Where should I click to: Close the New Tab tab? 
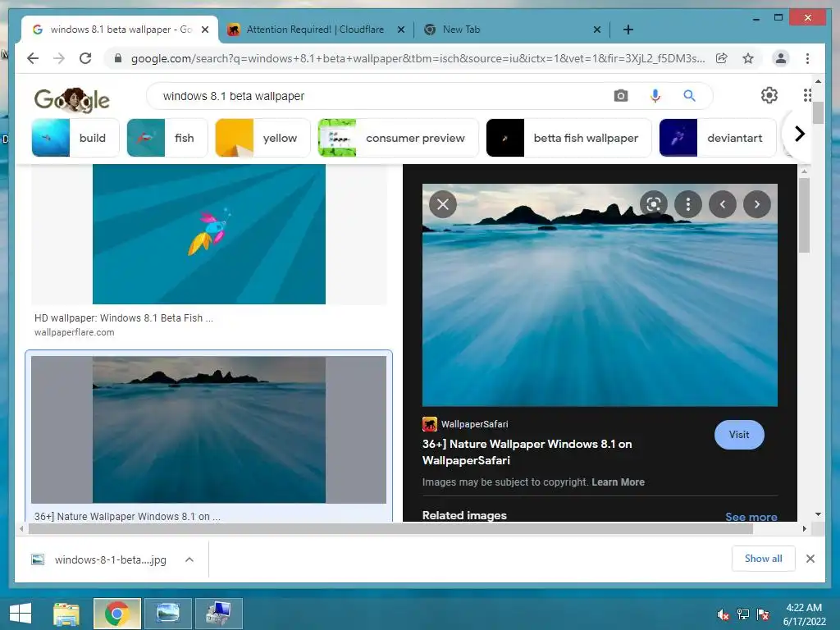[597, 30]
